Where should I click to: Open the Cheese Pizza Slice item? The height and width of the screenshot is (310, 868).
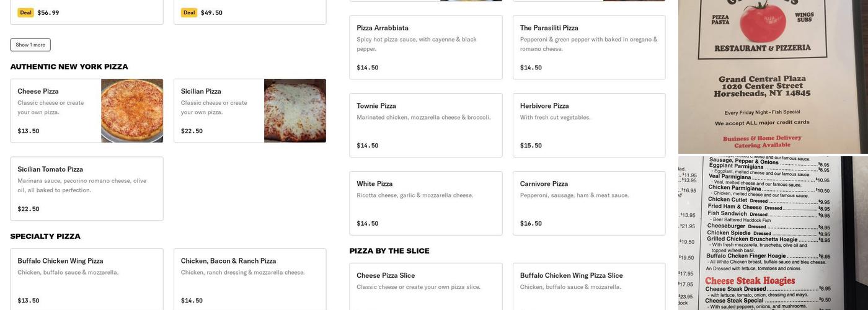[x=426, y=286]
